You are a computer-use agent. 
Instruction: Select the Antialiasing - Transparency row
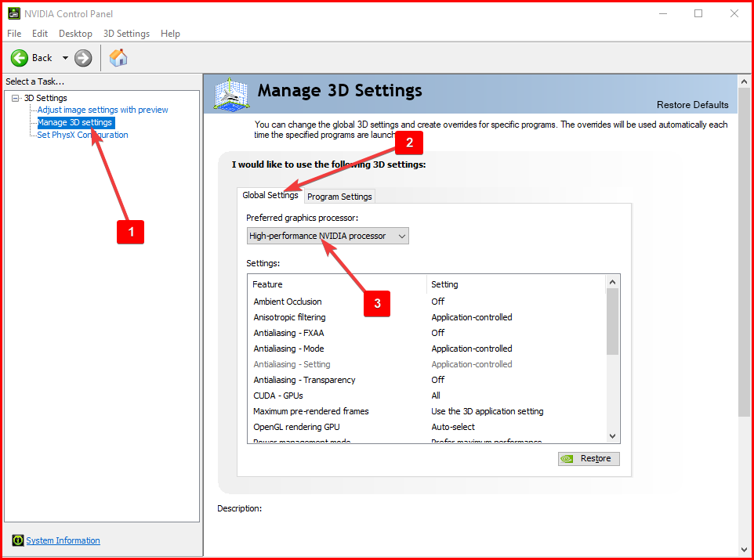[426, 380]
